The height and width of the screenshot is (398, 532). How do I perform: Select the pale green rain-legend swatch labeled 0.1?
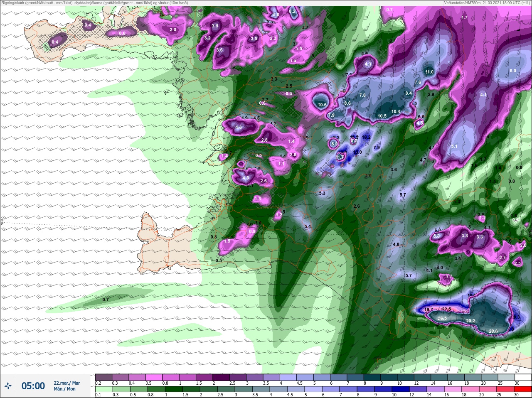[103, 389]
